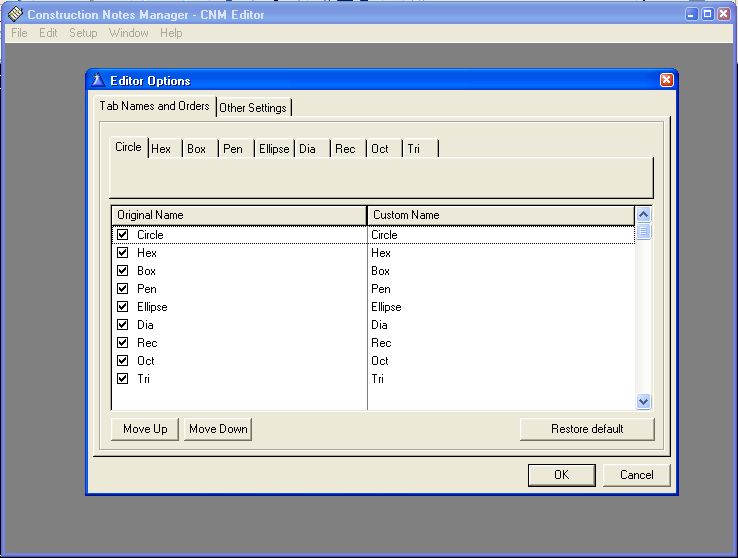Switch to the Other Settings tab
The width and height of the screenshot is (738, 558).
(x=253, y=108)
